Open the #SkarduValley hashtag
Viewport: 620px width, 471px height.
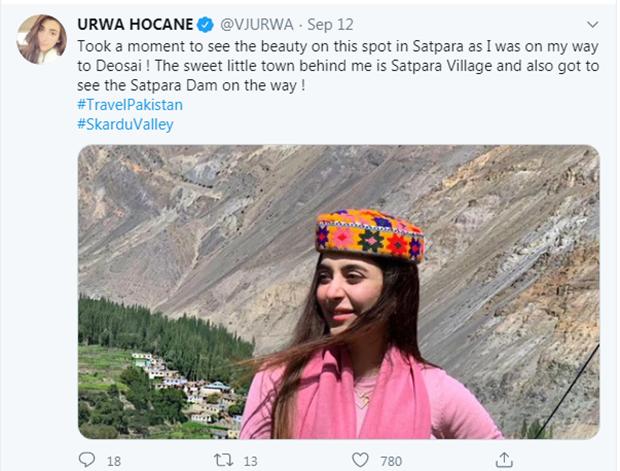pyautogui.click(x=125, y=125)
